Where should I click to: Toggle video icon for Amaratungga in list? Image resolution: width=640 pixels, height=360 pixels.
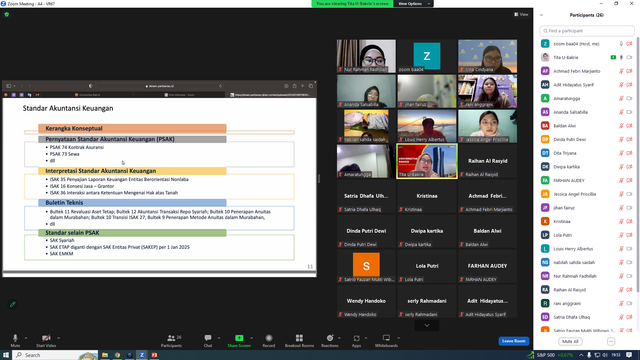click(x=629, y=98)
